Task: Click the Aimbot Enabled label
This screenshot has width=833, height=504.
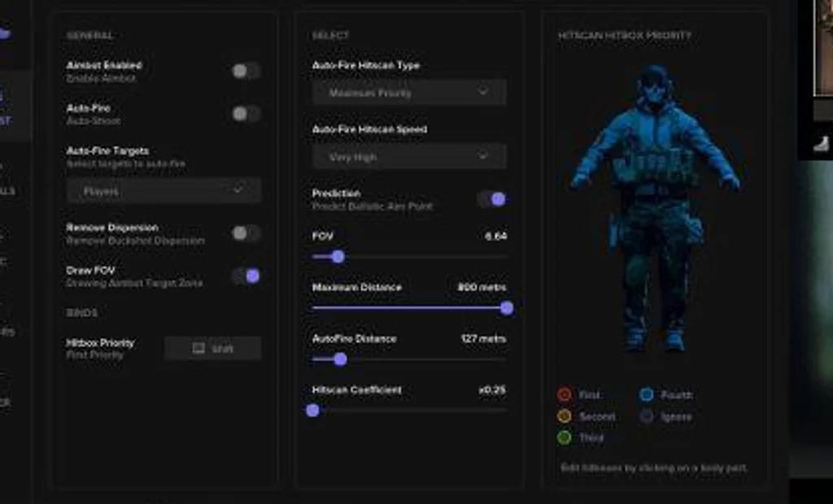Action: pos(104,65)
